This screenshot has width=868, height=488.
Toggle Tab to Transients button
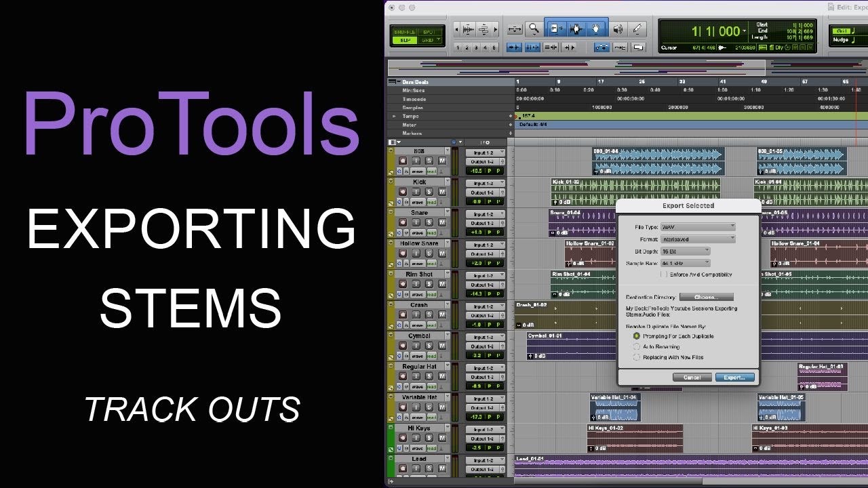[x=514, y=47]
